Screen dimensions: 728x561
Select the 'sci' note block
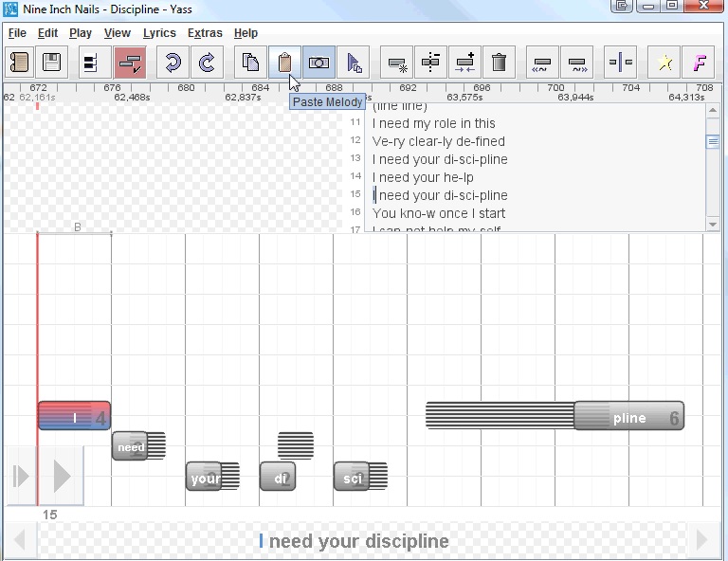tap(352, 477)
